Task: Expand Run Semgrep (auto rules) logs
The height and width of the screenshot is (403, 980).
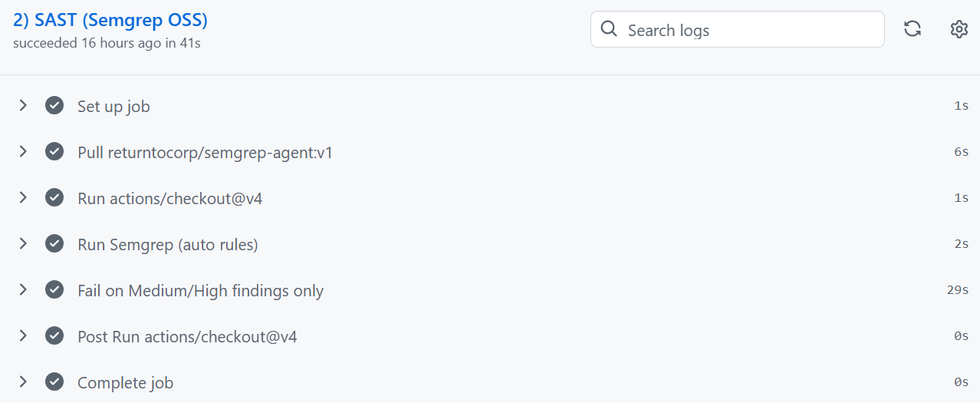Action: coord(23,244)
